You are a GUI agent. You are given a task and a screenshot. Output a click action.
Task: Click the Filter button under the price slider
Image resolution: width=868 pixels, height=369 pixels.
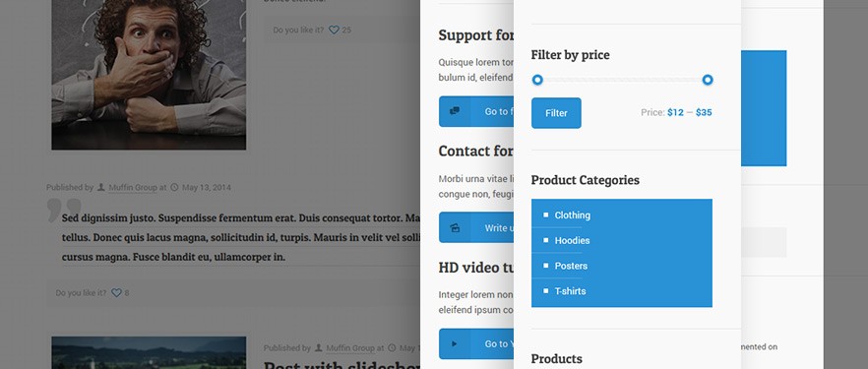point(556,113)
